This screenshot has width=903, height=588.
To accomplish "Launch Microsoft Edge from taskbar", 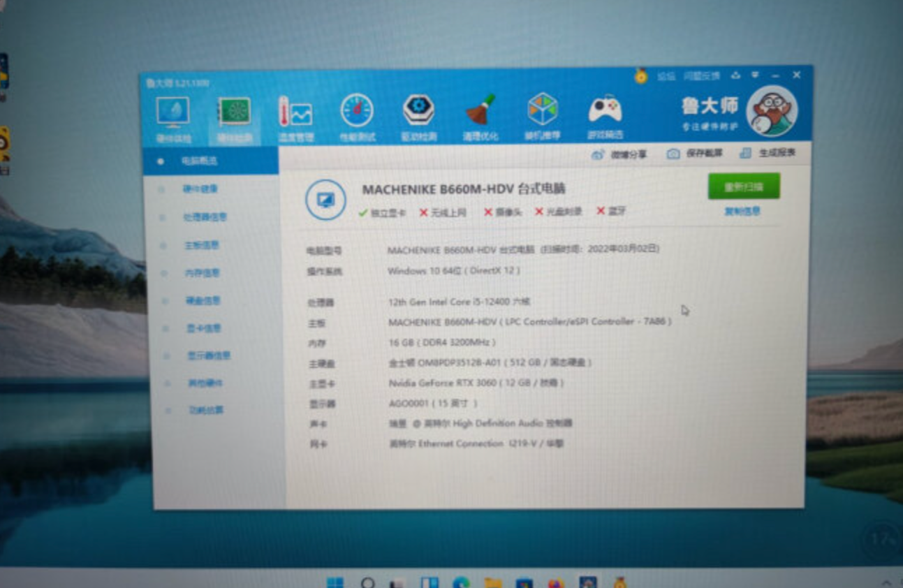I will 460,582.
